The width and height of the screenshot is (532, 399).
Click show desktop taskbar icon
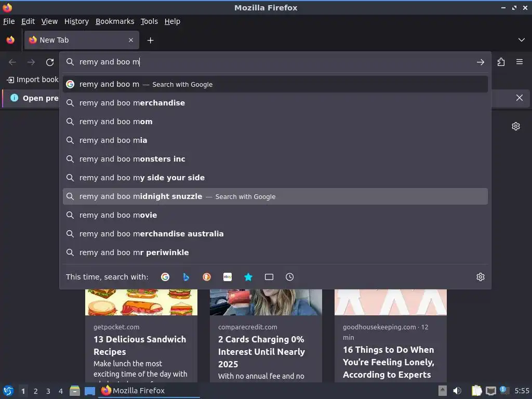[x=89, y=391]
